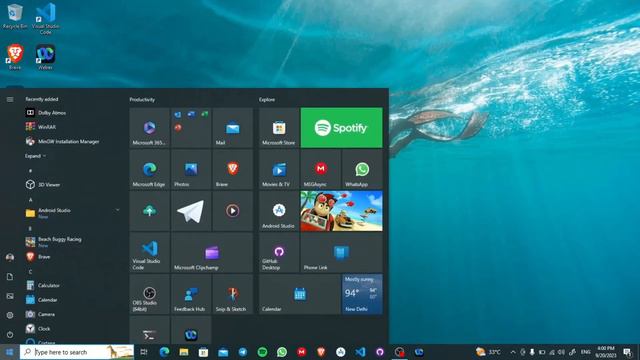Open the Beach Buggy Racing game tile

[342, 211]
